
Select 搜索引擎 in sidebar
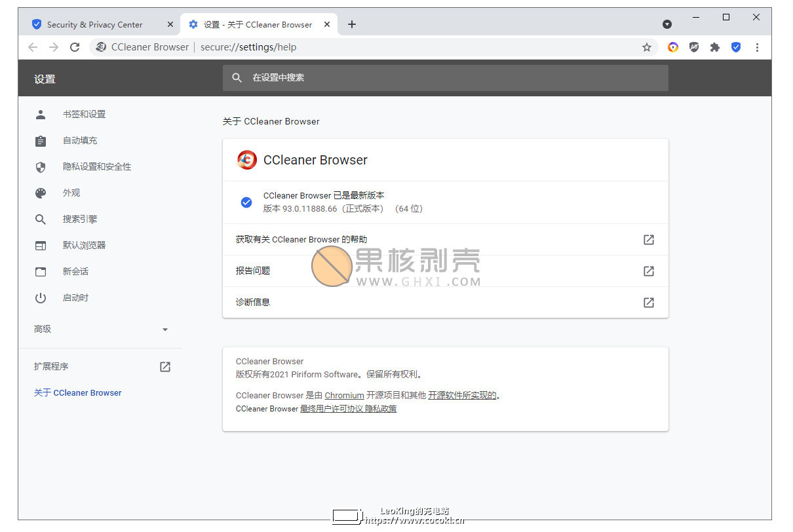(x=80, y=219)
